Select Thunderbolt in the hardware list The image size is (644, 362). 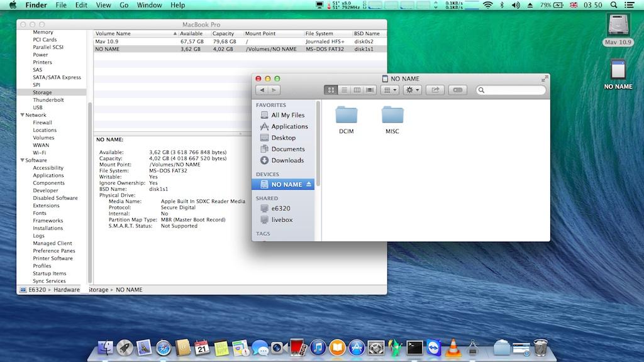point(48,100)
